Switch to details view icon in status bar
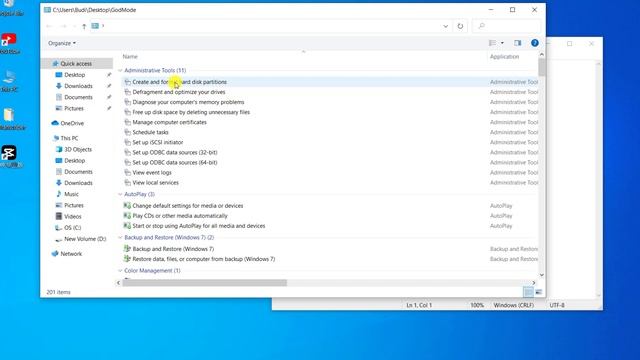Viewport: 640px width, 360px height. click(x=528, y=292)
